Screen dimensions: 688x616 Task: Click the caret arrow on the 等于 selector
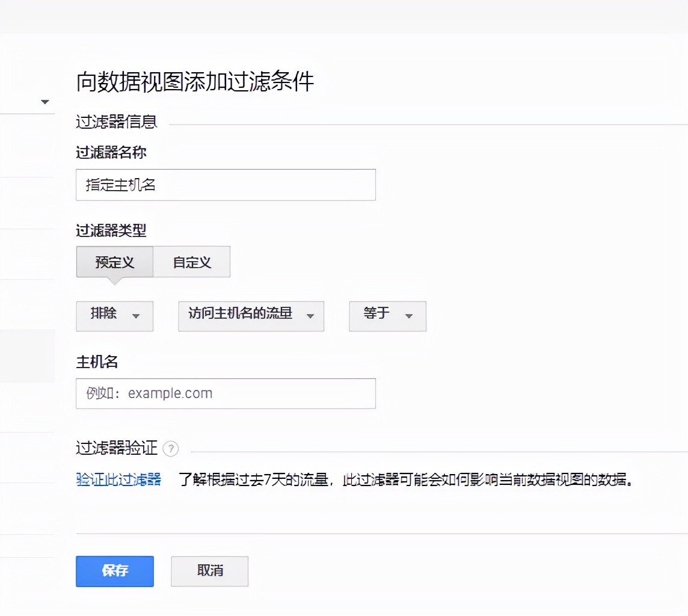coord(409,316)
